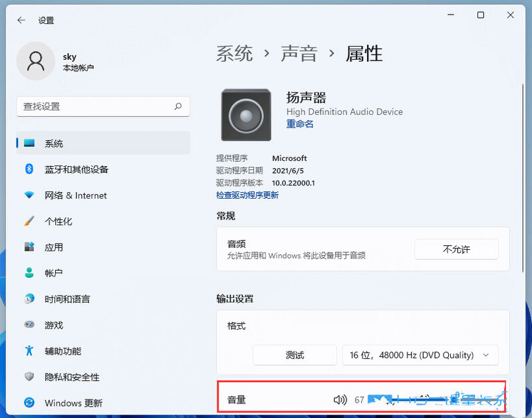The height and width of the screenshot is (418, 532).
Task: Click the 扬声器 speaker device icon
Action: (245, 114)
